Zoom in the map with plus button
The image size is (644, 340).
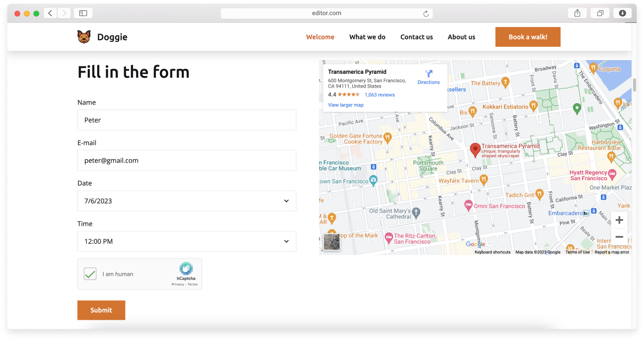(619, 220)
